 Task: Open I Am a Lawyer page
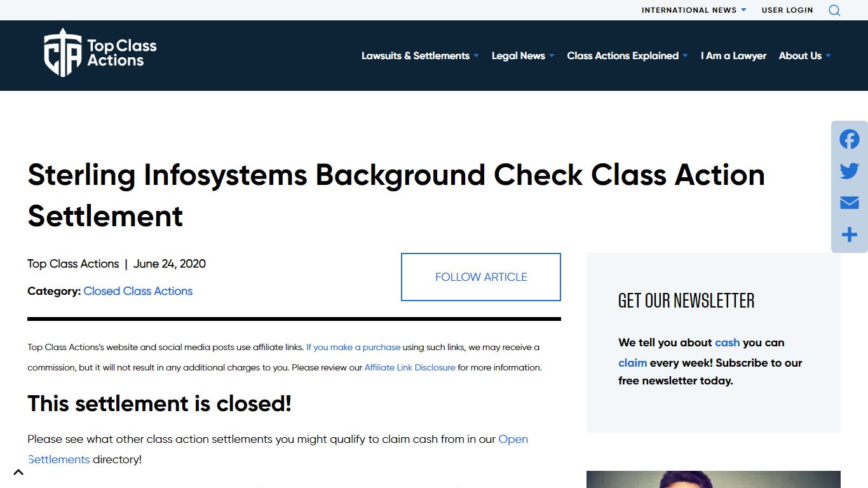733,56
